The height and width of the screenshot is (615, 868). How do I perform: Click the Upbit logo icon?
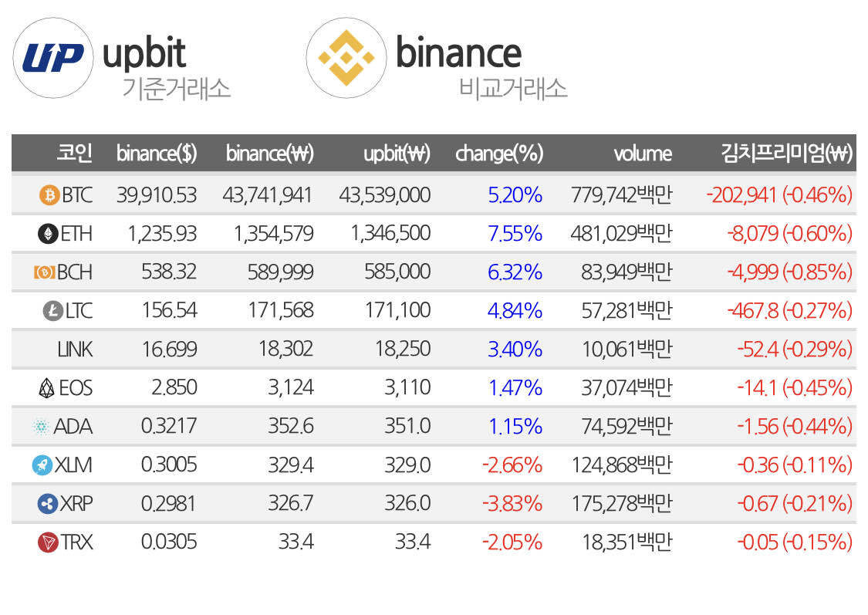(x=52, y=58)
